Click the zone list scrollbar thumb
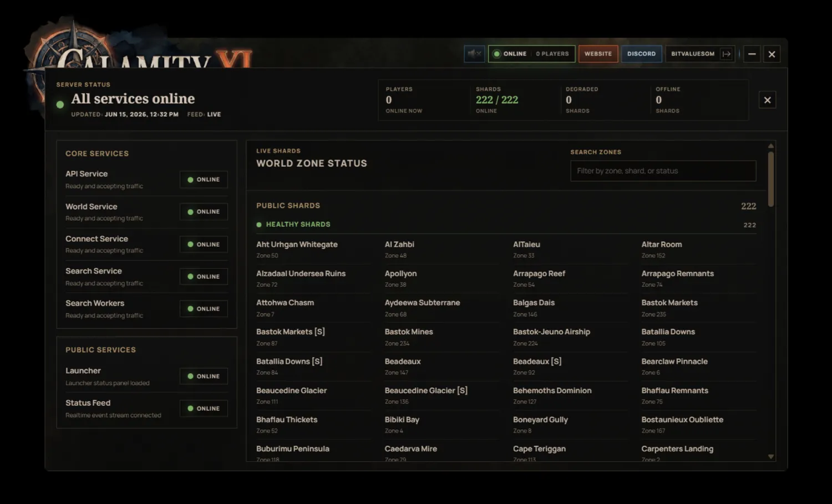The height and width of the screenshot is (504, 832). (771, 179)
